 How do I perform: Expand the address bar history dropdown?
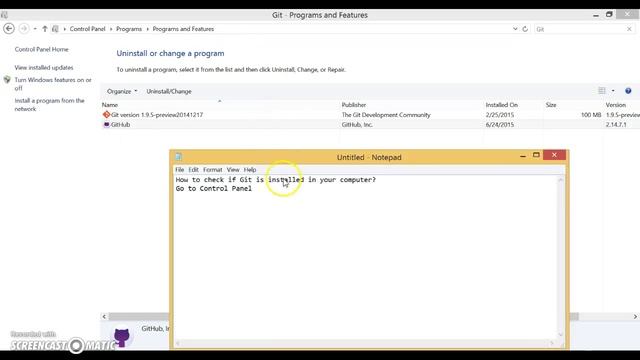tap(515, 29)
